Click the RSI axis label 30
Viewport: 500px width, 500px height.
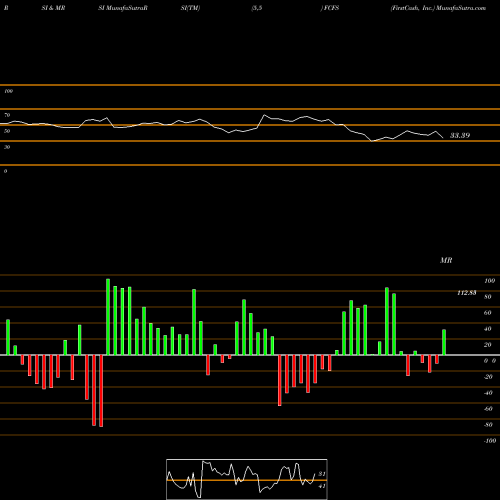coord(7,147)
